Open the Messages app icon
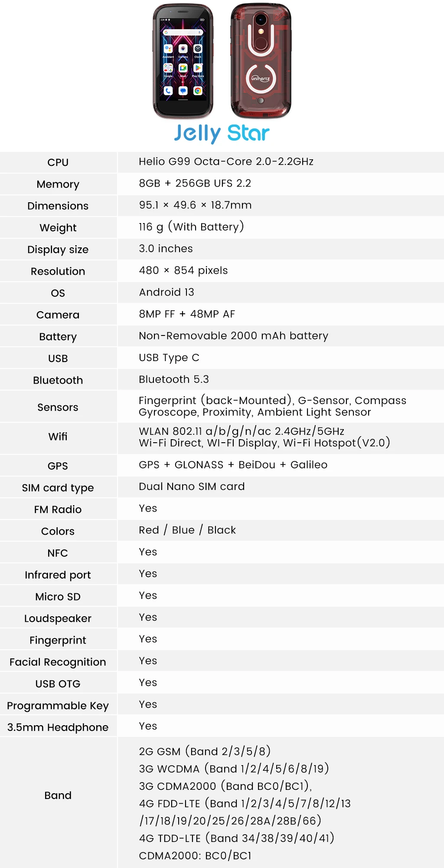Viewport: 444px width, 868px height. 183,91
